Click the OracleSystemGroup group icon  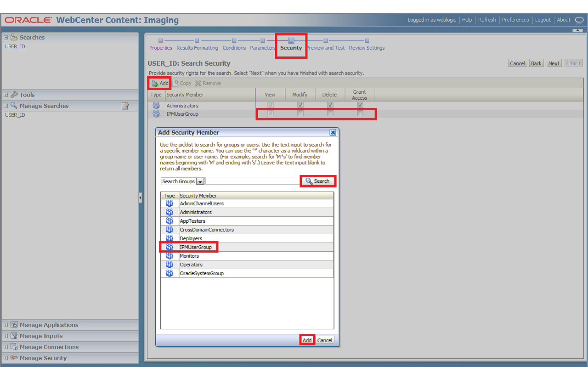pos(170,273)
